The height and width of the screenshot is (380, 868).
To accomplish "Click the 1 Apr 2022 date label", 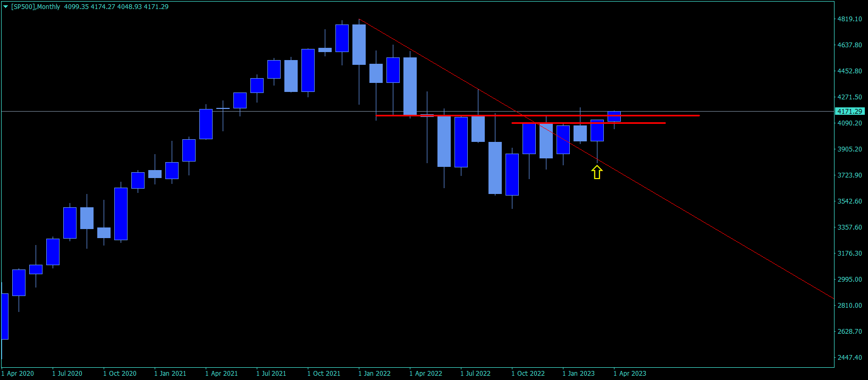I will (426, 374).
